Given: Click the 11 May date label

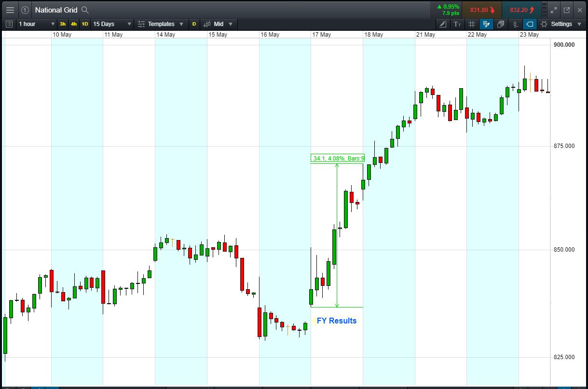Looking at the screenshot, I should pyautogui.click(x=113, y=35).
